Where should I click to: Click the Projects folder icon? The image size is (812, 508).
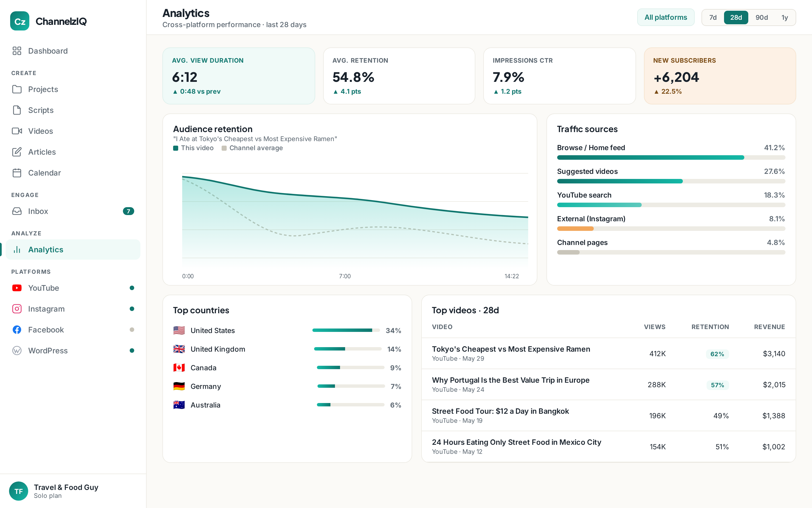(x=17, y=89)
